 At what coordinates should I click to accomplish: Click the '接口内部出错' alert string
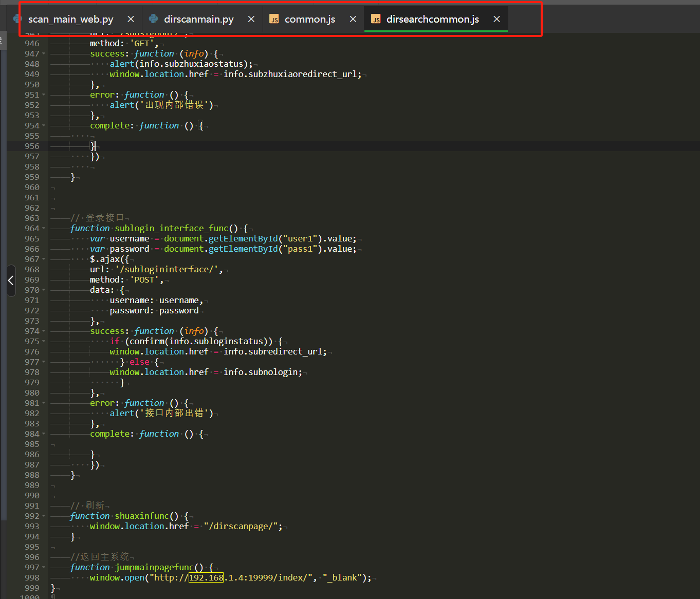[x=174, y=413]
